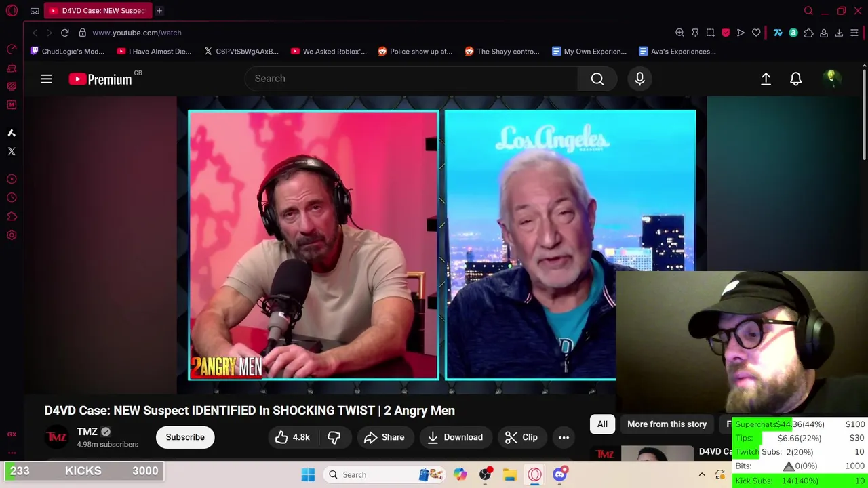Open Ava's Experiences bookmark
The height and width of the screenshot is (488, 868).
click(x=677, y=52)
